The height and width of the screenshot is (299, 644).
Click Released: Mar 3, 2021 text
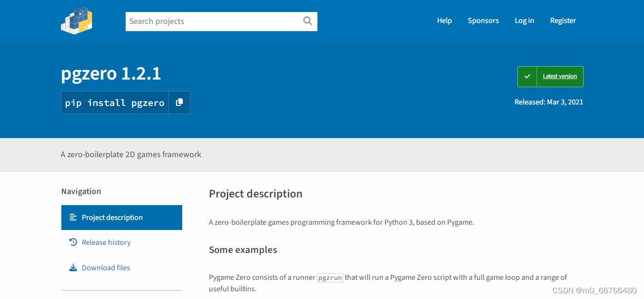tap(549, 102)
